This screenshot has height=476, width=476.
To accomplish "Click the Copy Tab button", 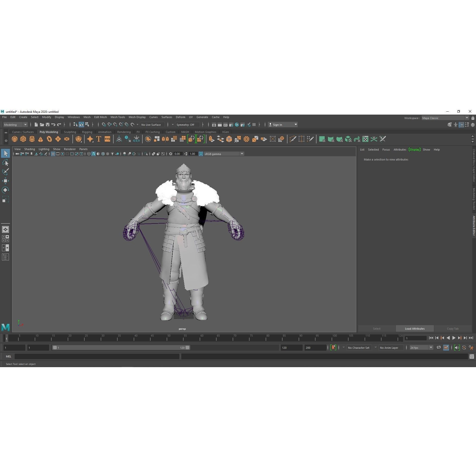I will click(x=452, y=328).
